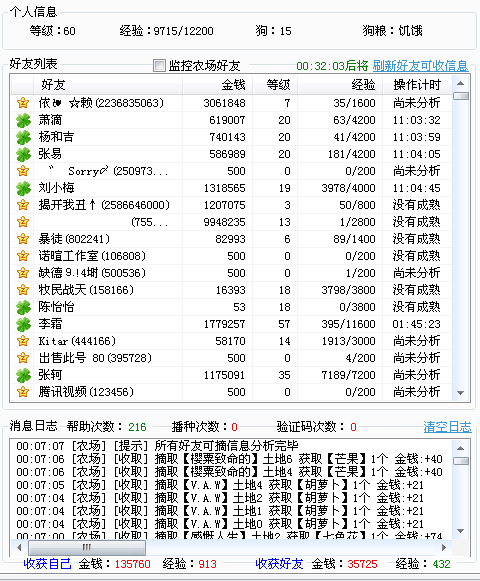The image size is (480, 581).
Task: Click clover icon beside 刘小梅
Action: coord(23,188)
